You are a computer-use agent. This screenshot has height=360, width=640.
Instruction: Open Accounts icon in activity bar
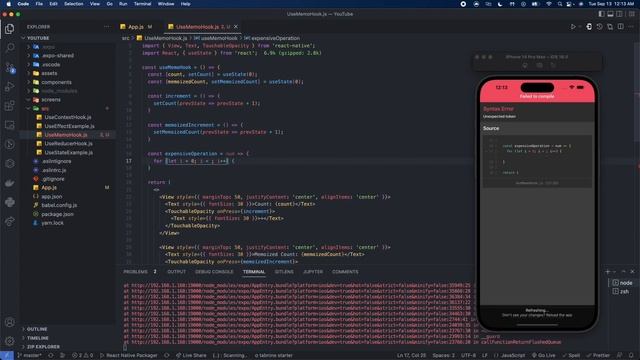9,322
